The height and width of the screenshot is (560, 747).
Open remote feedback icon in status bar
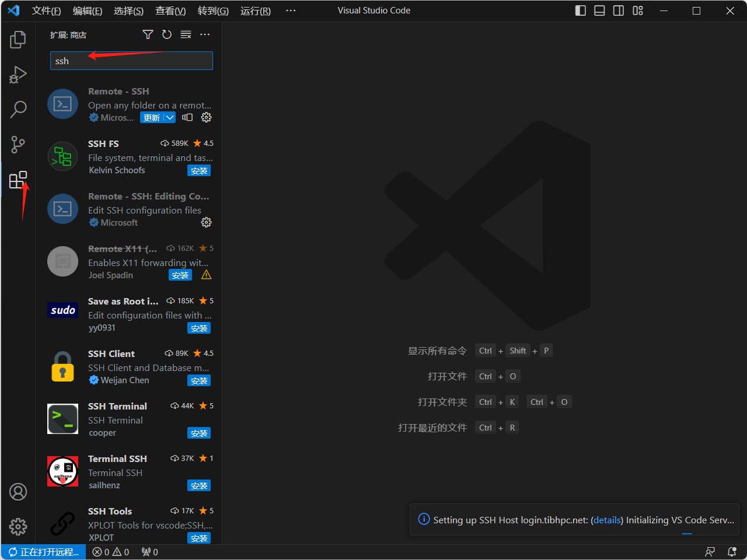click(x=710, y=552)
